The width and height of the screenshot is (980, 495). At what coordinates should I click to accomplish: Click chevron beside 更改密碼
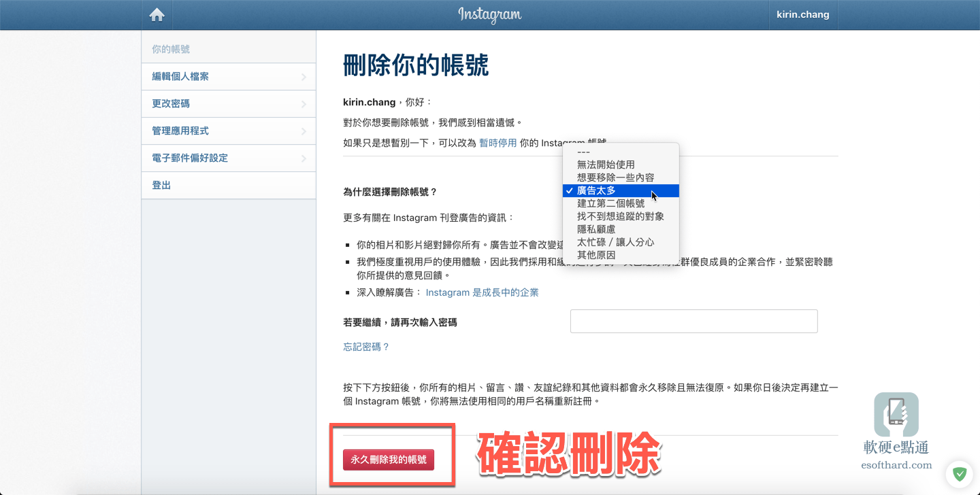tap(304, 105)
